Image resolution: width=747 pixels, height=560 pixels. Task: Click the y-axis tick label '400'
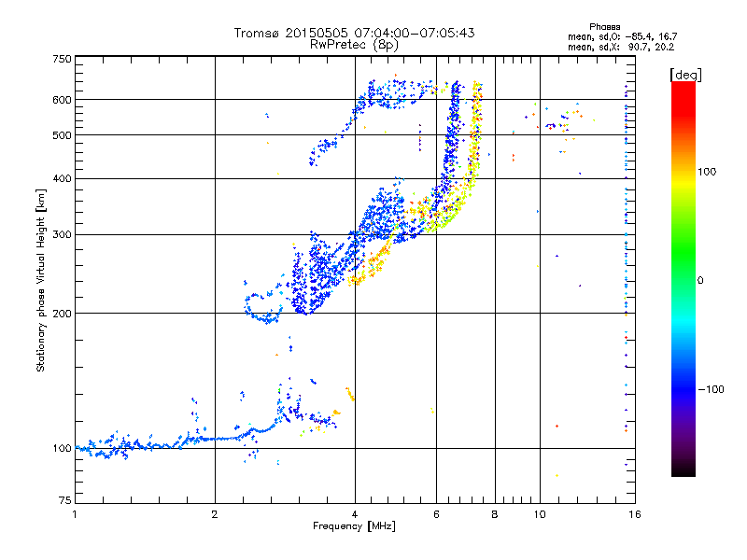pyautogui.click(x=62, y=179)
